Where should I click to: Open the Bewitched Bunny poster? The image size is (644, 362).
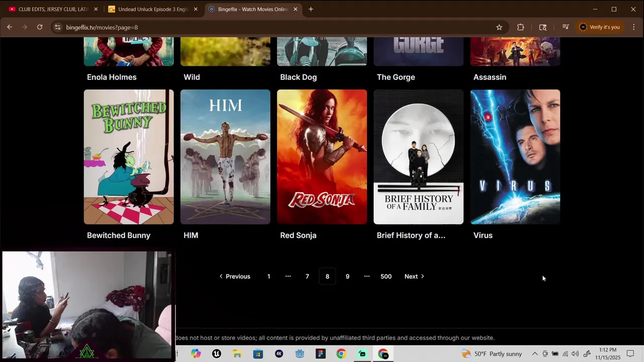(129, 157)
